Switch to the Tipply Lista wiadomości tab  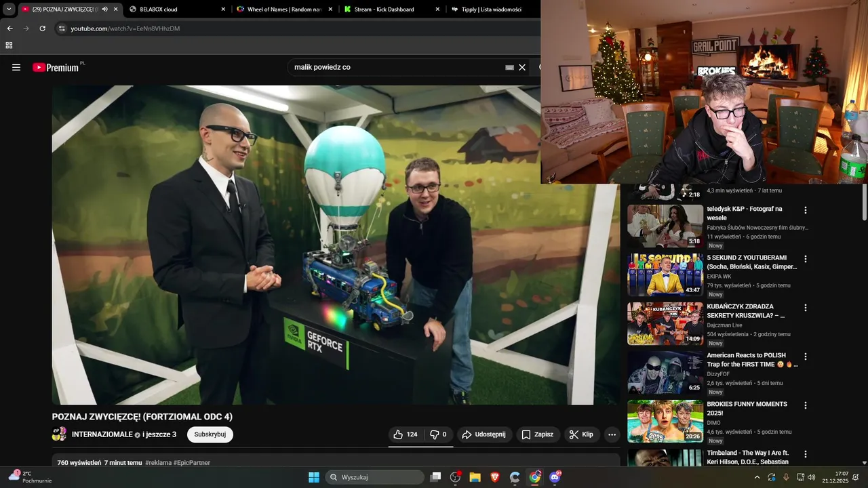click(492, 9)
